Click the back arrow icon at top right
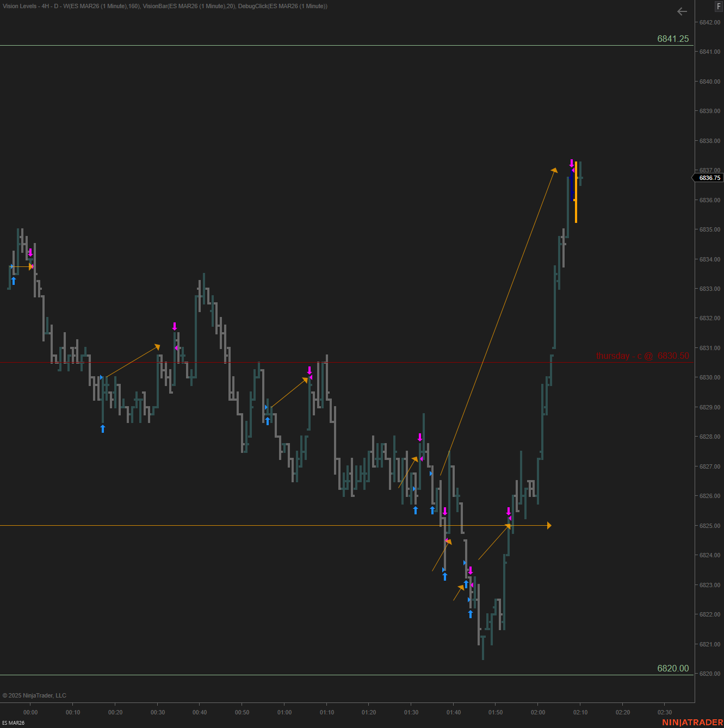This screenshot has width=724, height=728. point(682,11)
